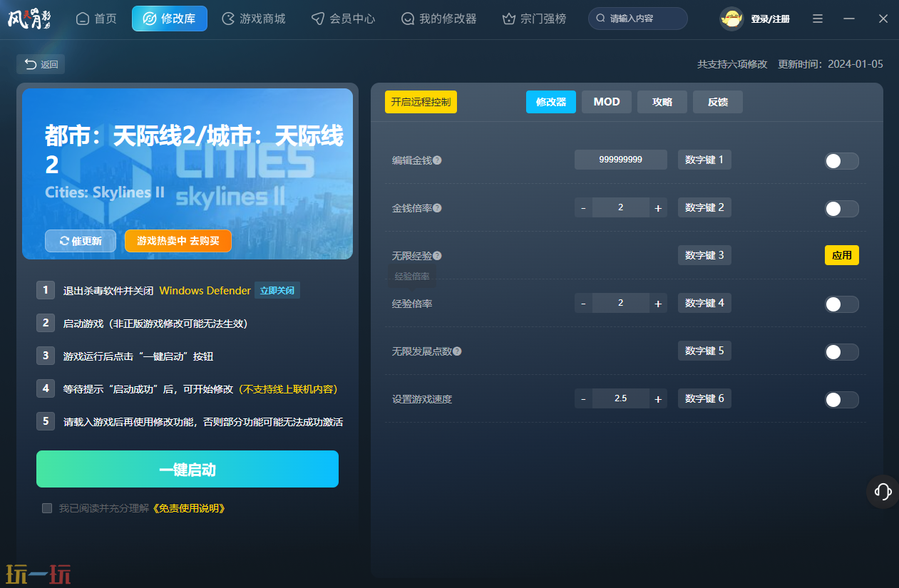This screenshot has width=899, height=588.
Task: Toggle 无限发展点数 switch on
Action: tap(841, 352)
